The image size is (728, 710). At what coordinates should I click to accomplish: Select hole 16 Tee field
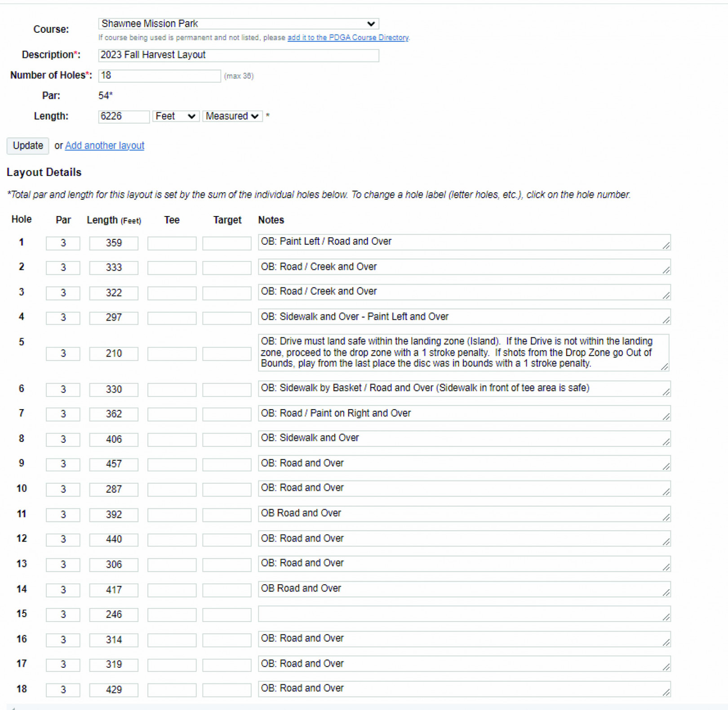[x=172, y=640]
